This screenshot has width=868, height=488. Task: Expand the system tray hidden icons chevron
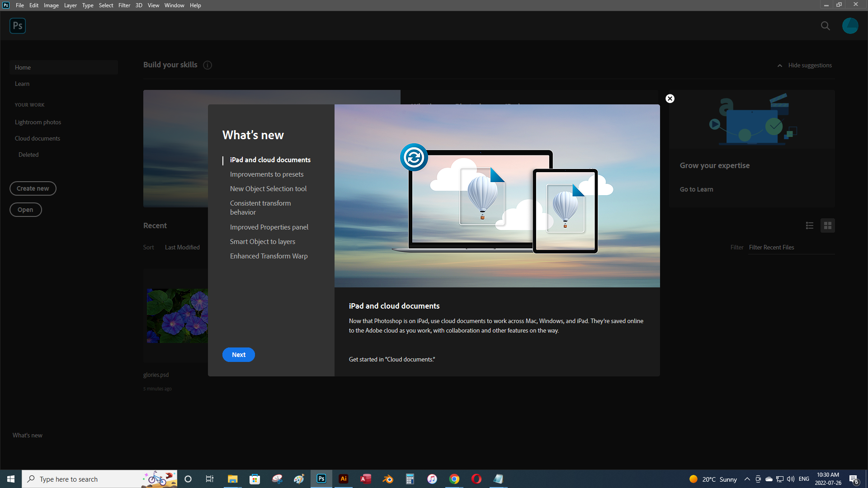point(747,479)
